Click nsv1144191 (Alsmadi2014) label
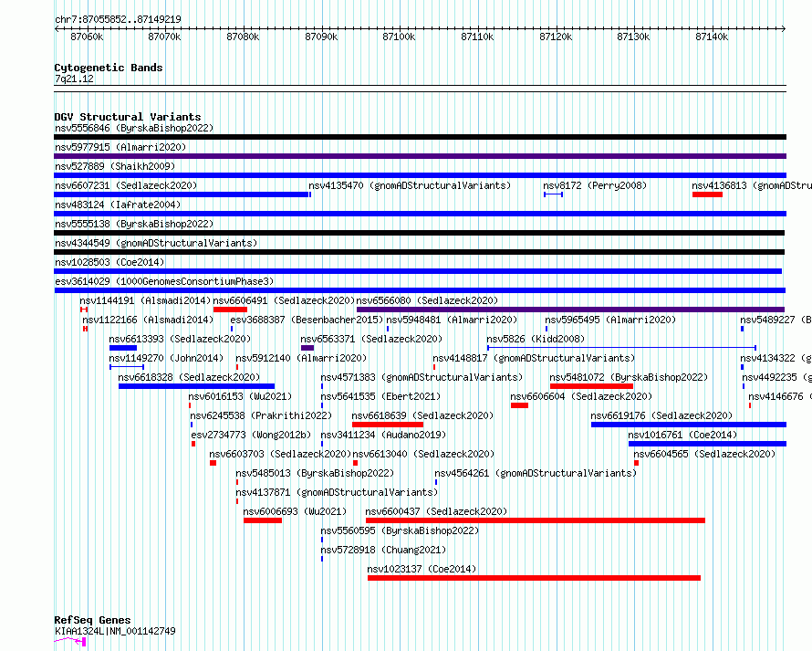This screenshot has width=812, height=651. 145,300
